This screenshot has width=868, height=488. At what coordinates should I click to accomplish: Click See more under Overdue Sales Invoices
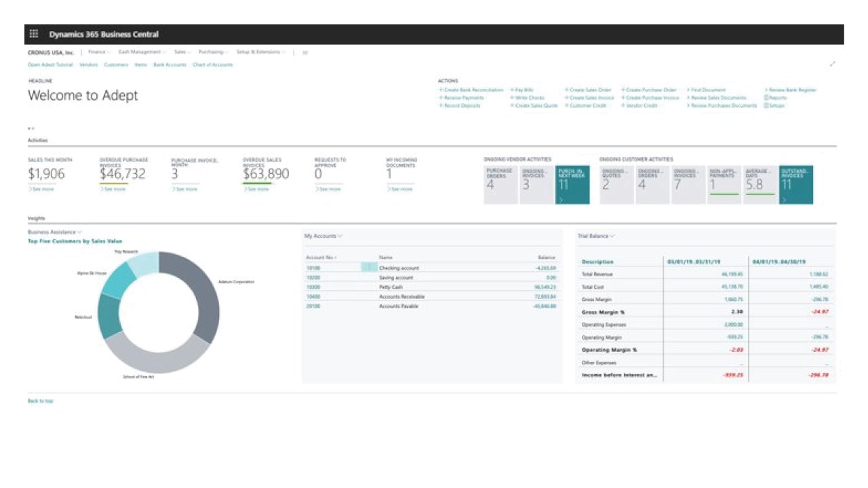[x=256, y=189]
